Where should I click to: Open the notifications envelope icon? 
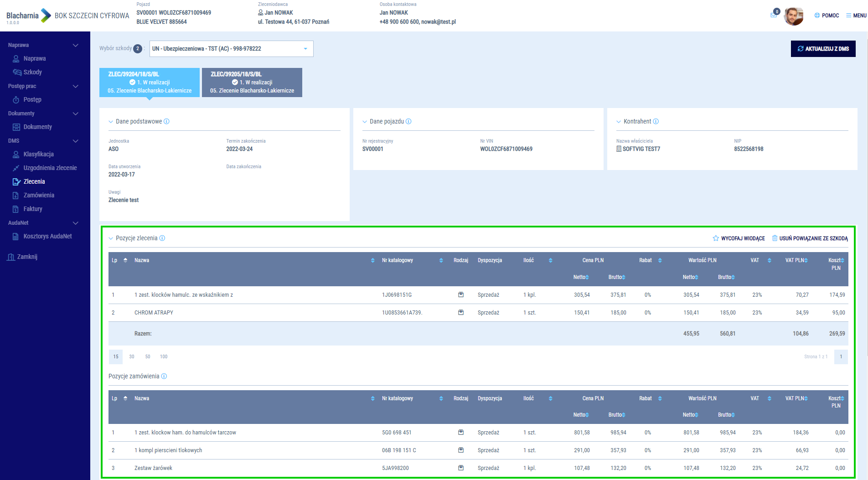click(x=774, y=15)
